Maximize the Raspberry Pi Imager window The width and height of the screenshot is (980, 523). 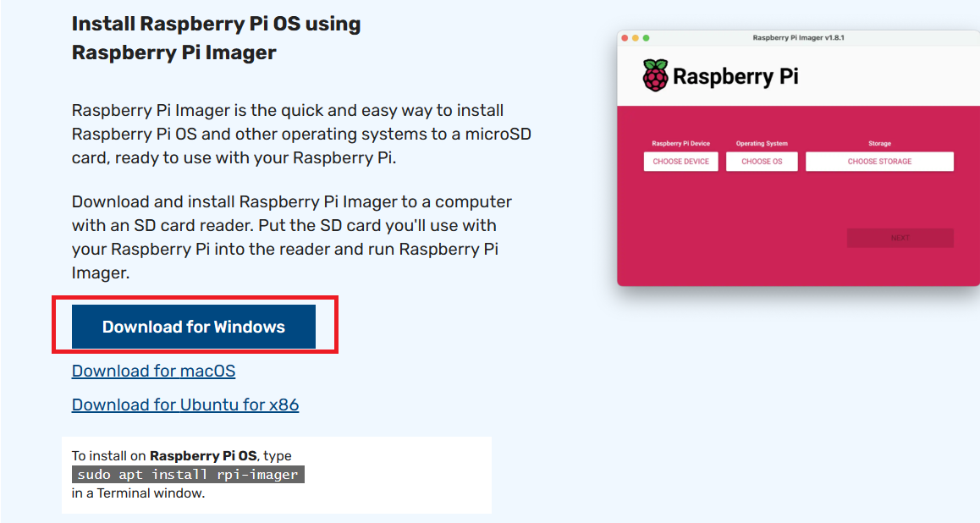[x=647, y=38]
